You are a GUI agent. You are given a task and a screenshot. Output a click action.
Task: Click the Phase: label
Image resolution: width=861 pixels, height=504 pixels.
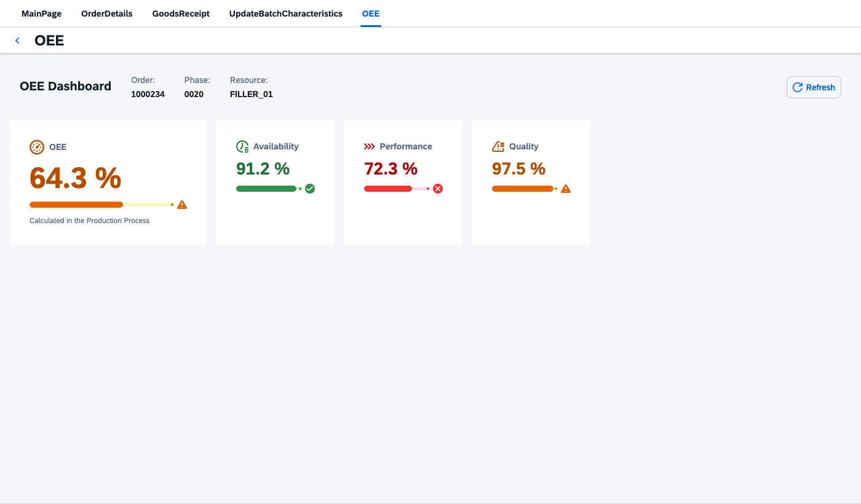click(197, 80)
